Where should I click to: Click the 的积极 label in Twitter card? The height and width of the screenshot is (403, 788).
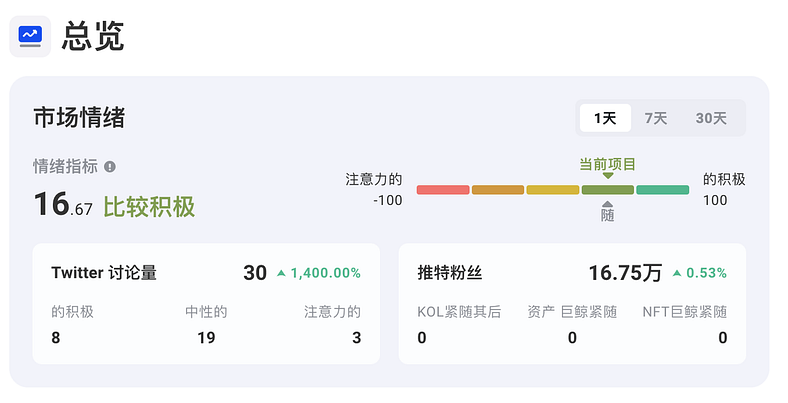[x=72, y=312]
